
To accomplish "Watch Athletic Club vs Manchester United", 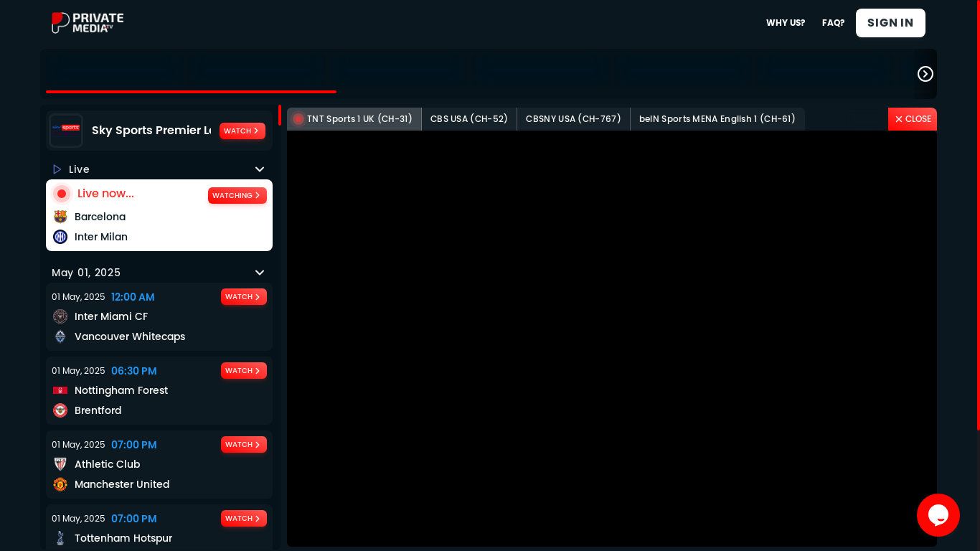I will click(244, 445).
